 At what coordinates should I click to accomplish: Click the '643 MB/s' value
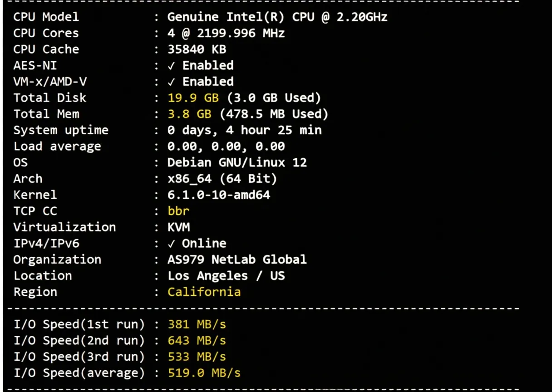click(x=197, y=341)
